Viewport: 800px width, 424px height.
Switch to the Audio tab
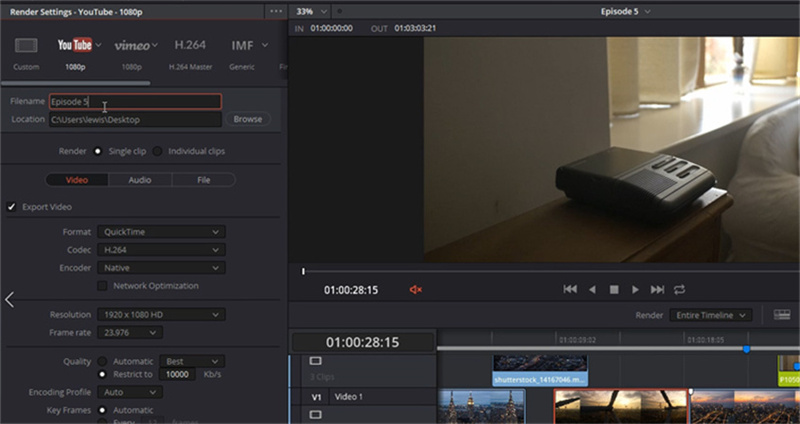click(x=140, y=180)
